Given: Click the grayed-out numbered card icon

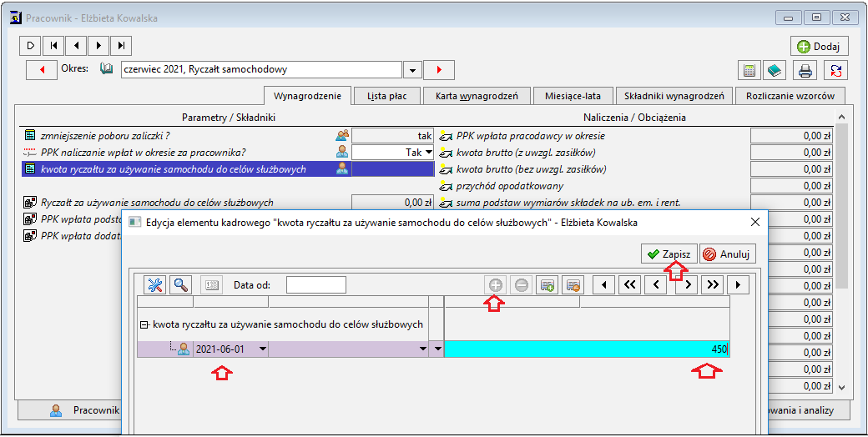Looking at the screenshot, I should 212,285.
